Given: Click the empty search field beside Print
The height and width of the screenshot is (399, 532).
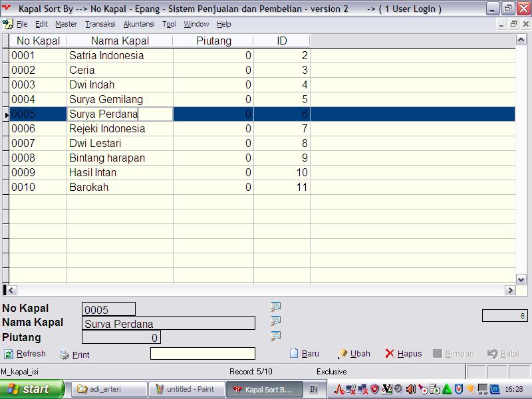Looking at the screenshot, I should [x=202, y=354].
